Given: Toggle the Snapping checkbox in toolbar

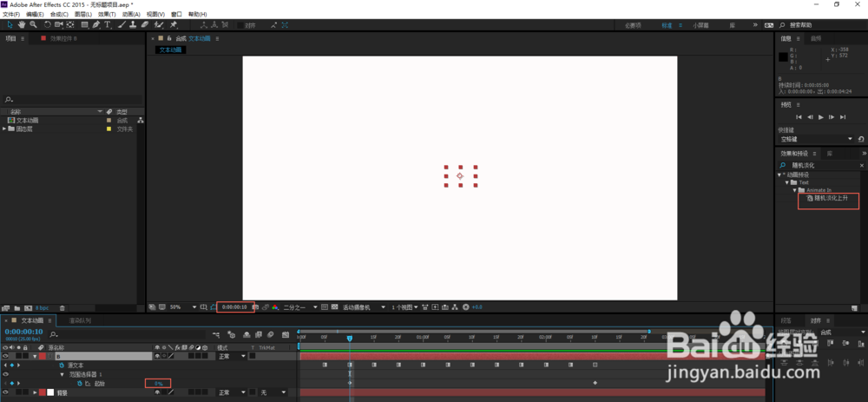Looking at the screenshot, I should coord(240,25).
